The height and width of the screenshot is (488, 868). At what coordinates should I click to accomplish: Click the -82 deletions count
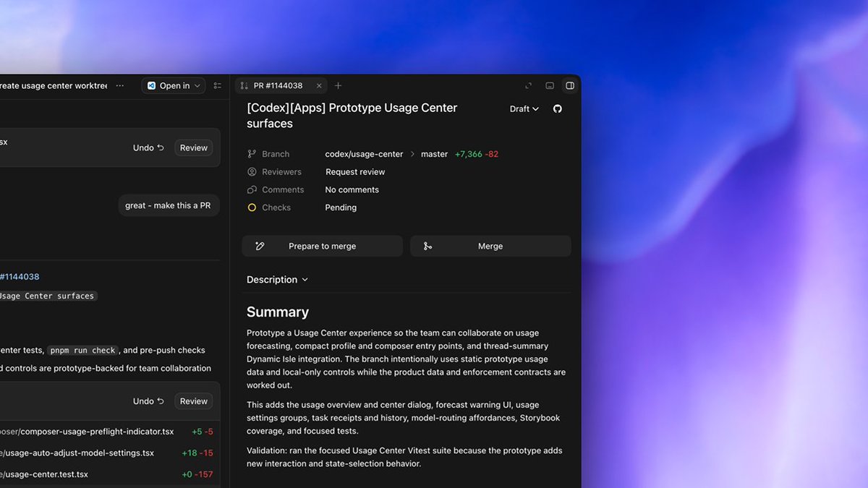point(492,154)
